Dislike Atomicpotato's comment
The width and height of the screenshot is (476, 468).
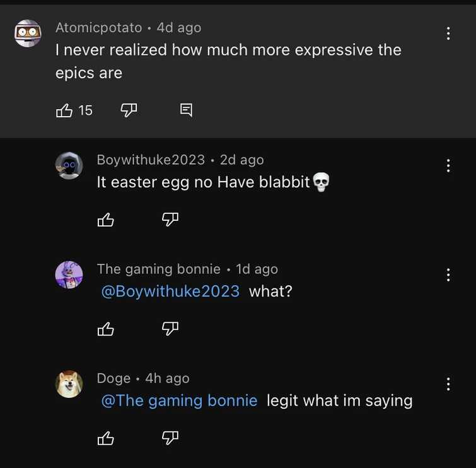pyautogui.click(x=129, y=110)
